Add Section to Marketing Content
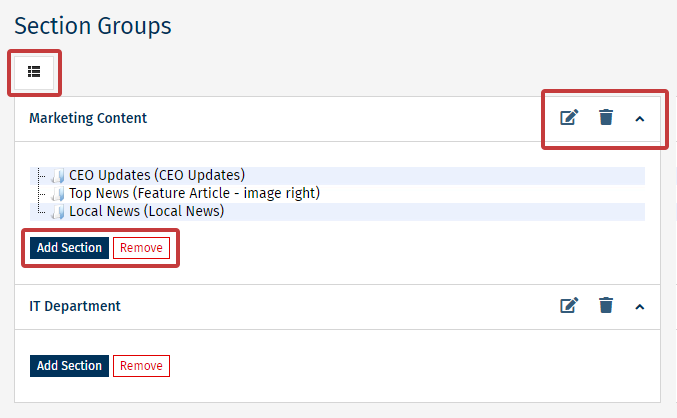Image resolution: width=677 pixels, height=418 pixels. (69, 248)
